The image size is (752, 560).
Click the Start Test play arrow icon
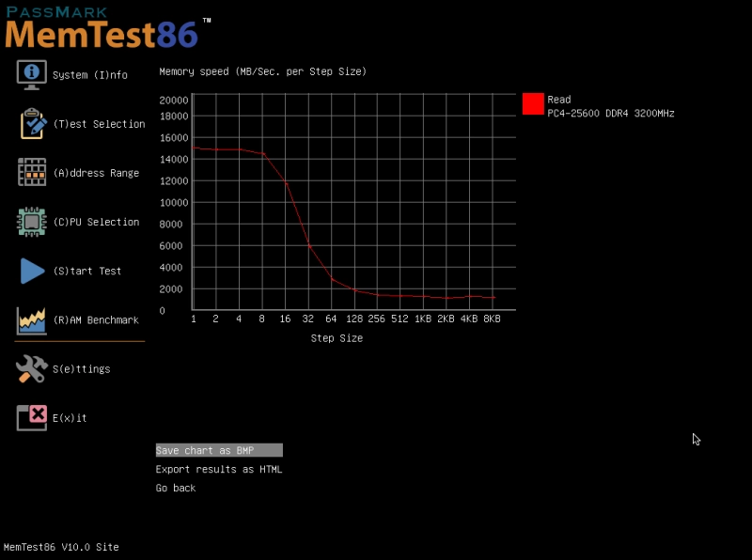tap(32, 271)
